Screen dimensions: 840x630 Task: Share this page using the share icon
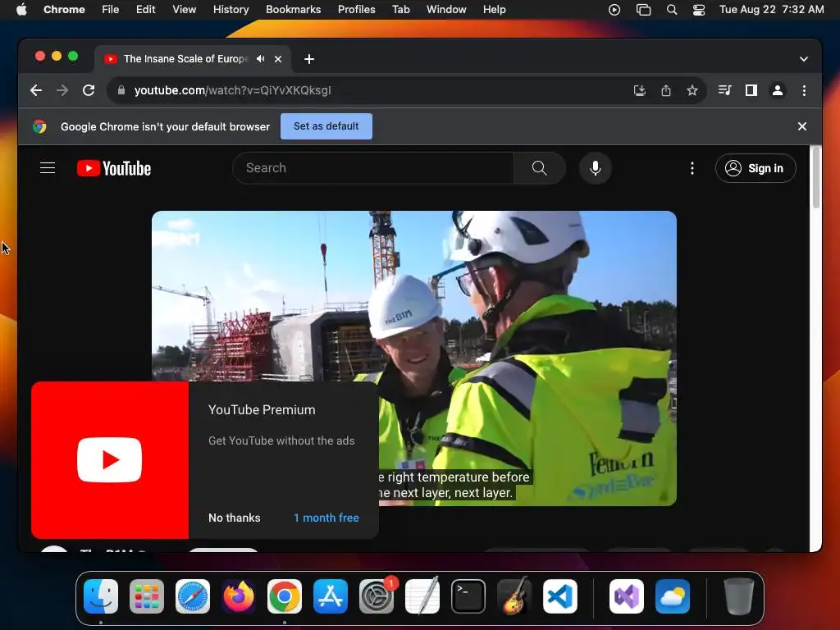(x=666, y=90)
